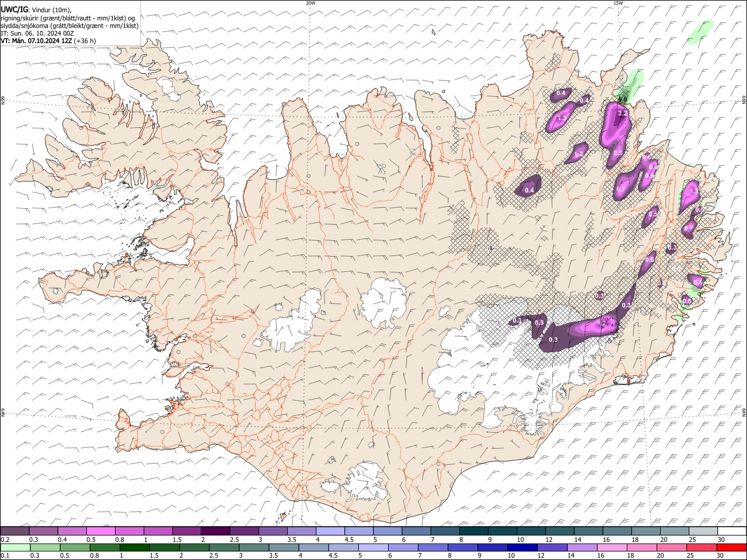
Task: Select the grey-green swatch labeled 3 in lower legend
Action: (254, 547)
